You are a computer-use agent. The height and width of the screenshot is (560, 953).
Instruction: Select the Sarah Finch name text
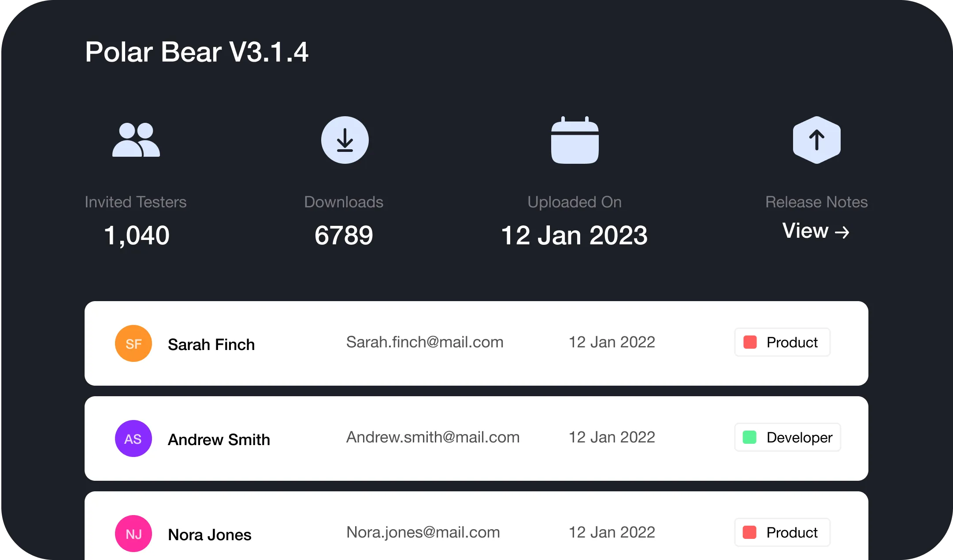coord(211,344)
